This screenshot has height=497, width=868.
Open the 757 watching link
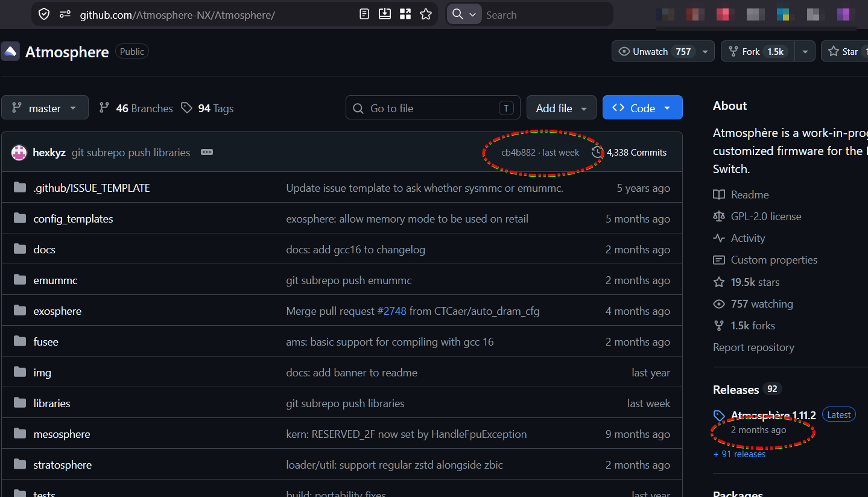coord(762,304)
